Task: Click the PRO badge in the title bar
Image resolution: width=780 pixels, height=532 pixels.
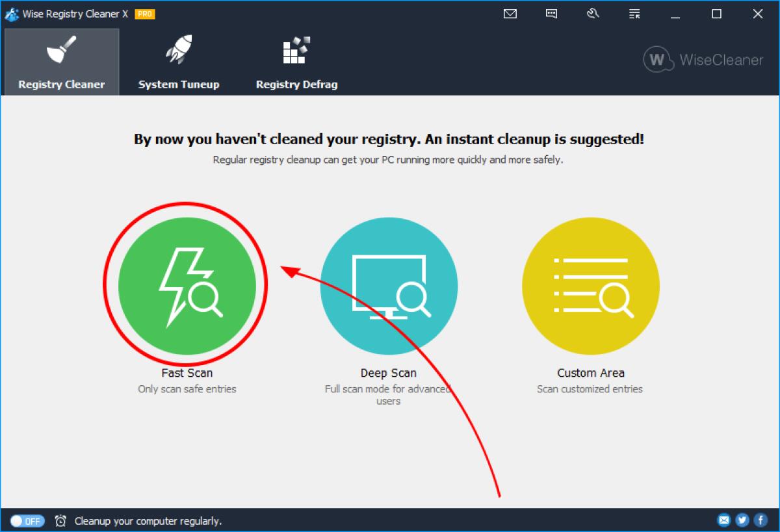Action: click(x=146, y=13)
